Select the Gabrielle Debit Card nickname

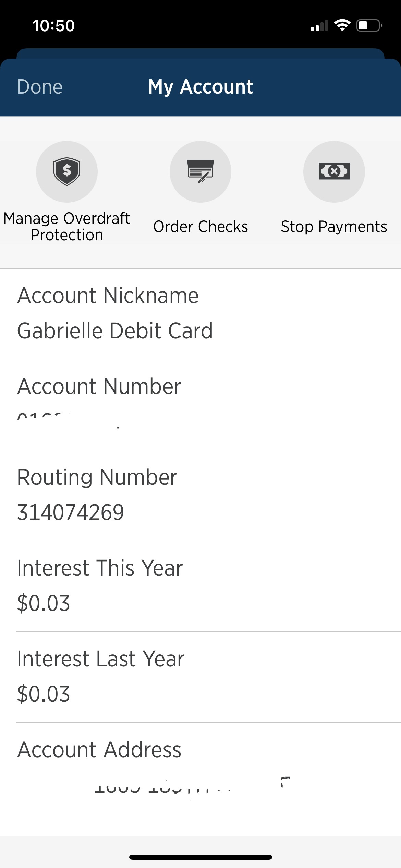tap(115, 331)
